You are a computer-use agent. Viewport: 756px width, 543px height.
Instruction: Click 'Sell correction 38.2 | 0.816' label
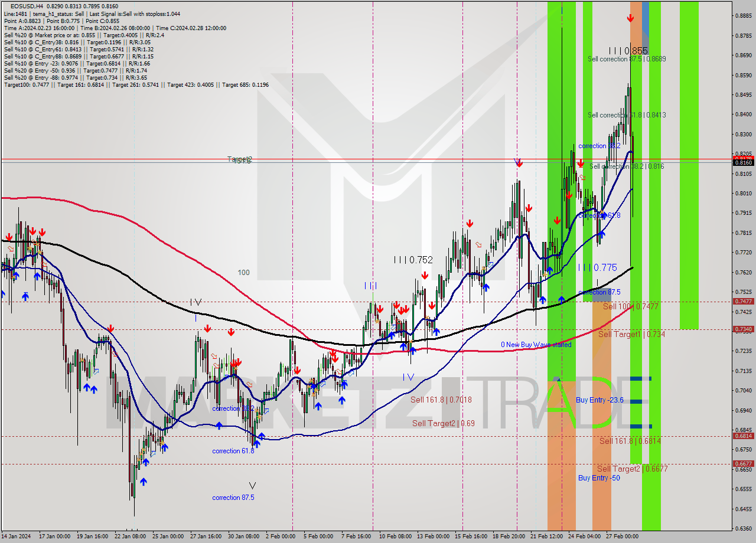[x=627, y=166]
